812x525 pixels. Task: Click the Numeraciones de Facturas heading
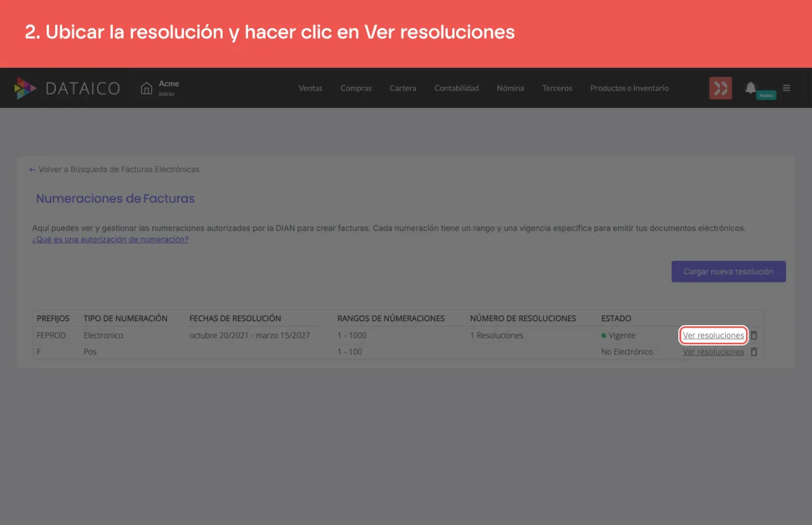coord(115,199)
